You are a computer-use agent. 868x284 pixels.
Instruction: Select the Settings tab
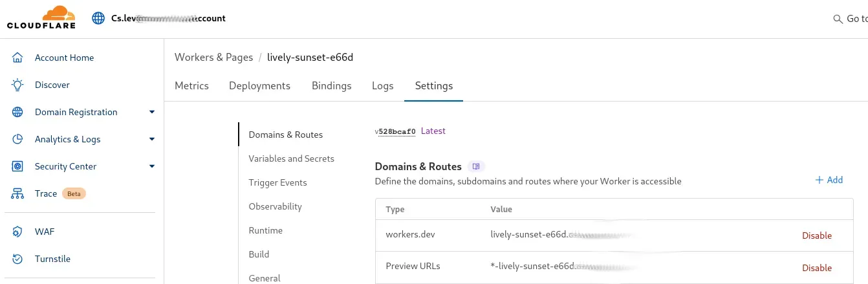[434, 85]
